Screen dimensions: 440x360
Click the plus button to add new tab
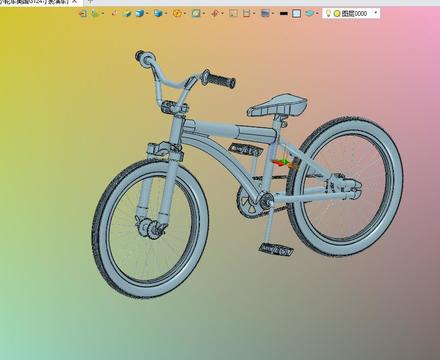click(90, 1)
